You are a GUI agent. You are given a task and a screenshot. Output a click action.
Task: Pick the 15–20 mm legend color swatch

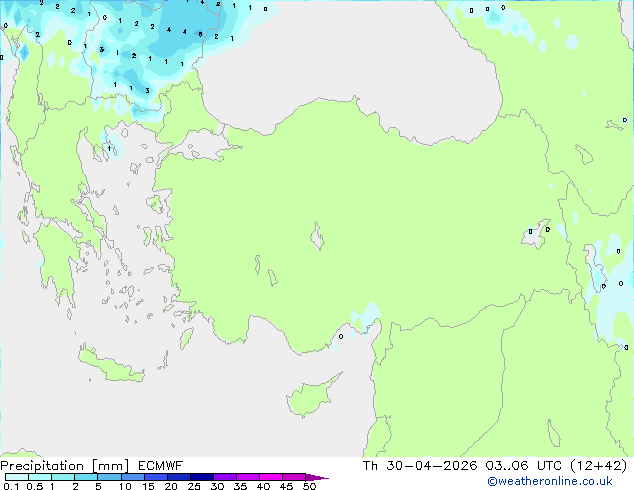tap(155, 477)
